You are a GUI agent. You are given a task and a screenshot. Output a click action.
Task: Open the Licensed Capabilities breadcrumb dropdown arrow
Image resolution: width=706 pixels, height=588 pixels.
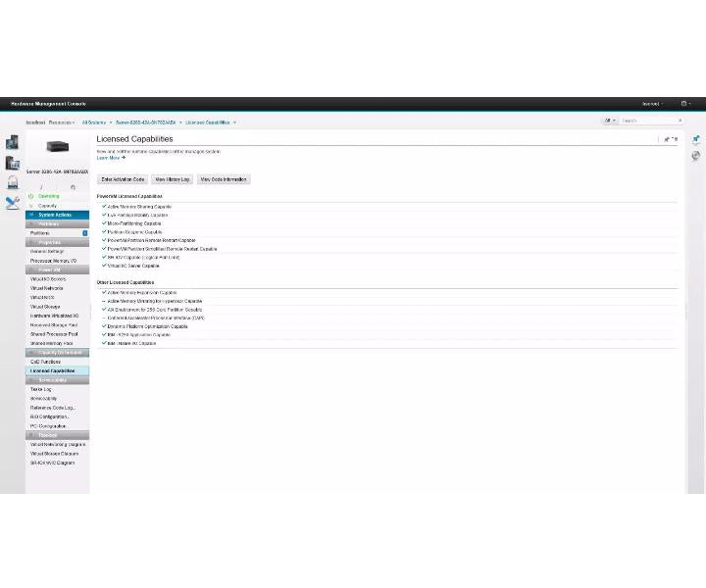234,122
